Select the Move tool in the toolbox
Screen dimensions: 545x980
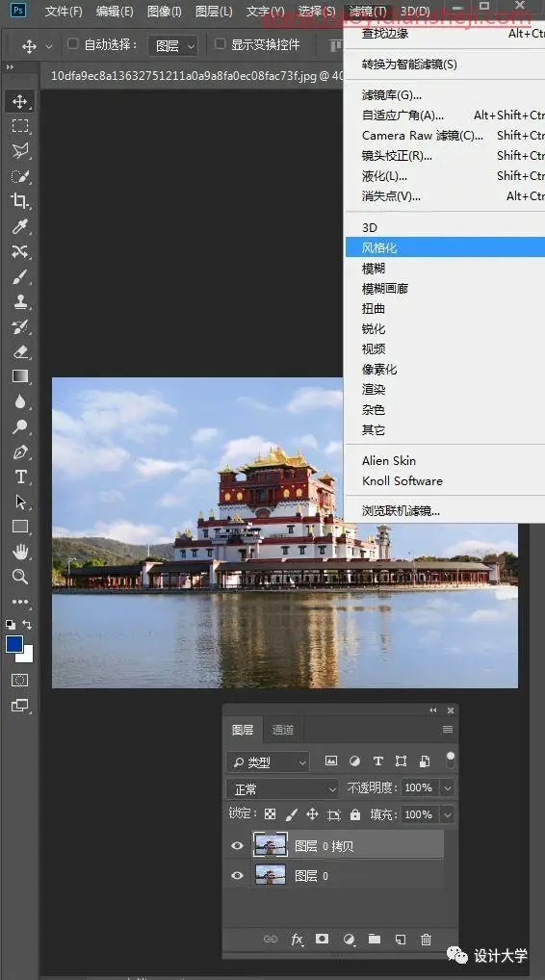(20, 101)
